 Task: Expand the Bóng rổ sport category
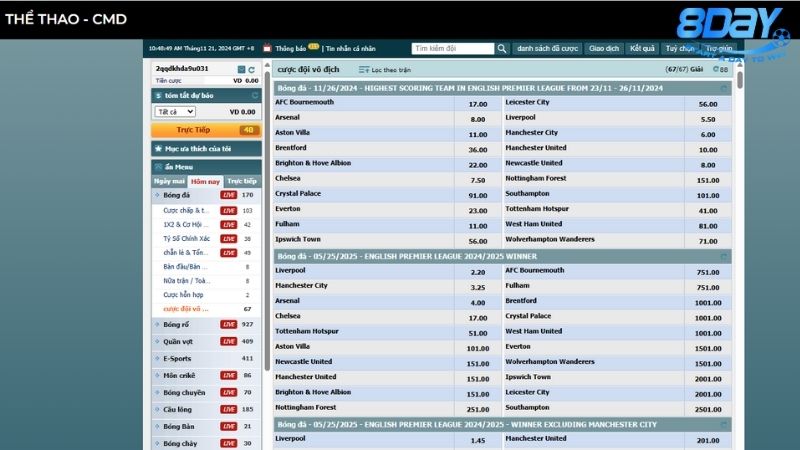tap(157, 324)
